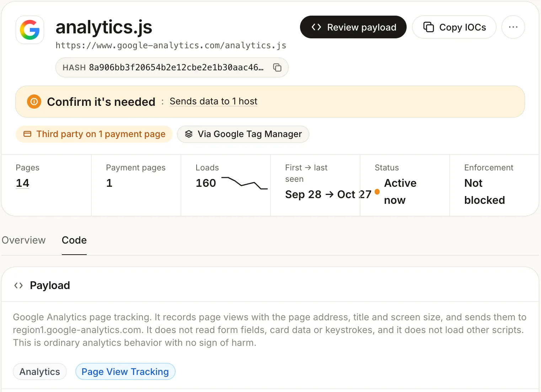
Task: Click the Google logo icon
Action: pos(30,30)
